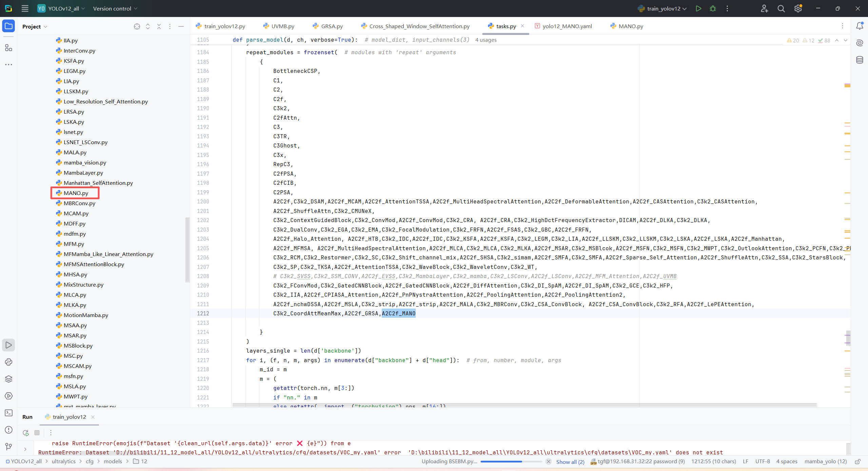868x471 pixels.
Task: Click the green Run button in toolbar
Action: pyautogui.click(x=698, y=8)
